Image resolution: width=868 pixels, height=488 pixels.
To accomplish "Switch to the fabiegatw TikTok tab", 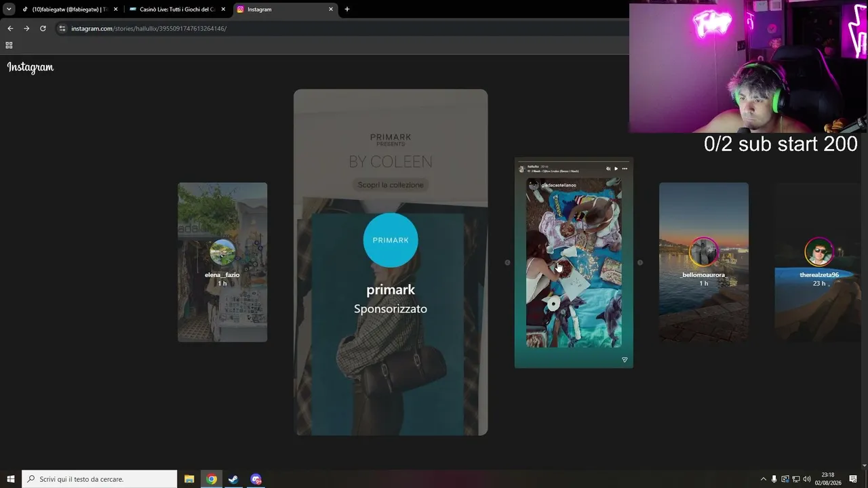I will click(x=70, y=9).
